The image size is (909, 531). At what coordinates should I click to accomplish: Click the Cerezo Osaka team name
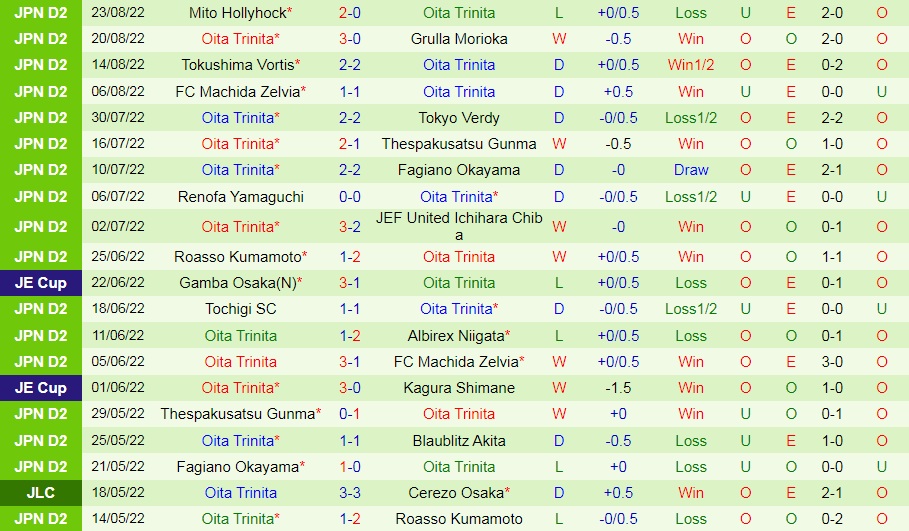tap(457, 493)
